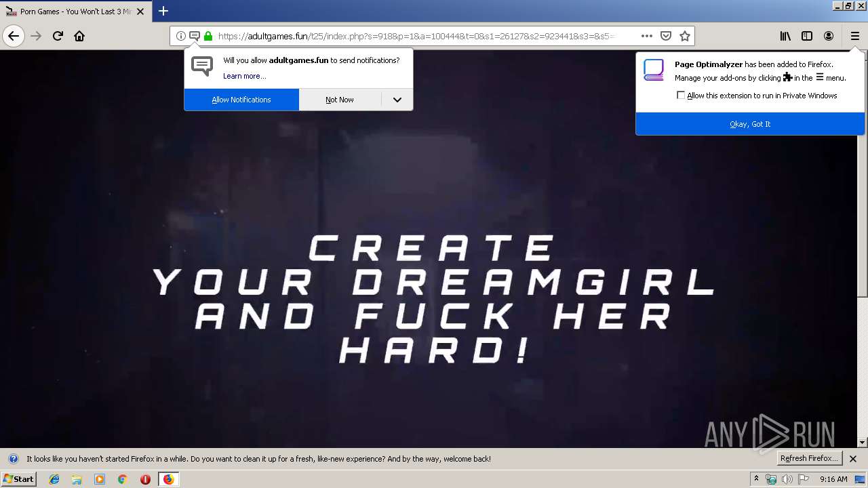Save page to Pocket
Image resolution: width=868 pixels, height=488 pixels.
pyautogui.click(x=666, y=36)
